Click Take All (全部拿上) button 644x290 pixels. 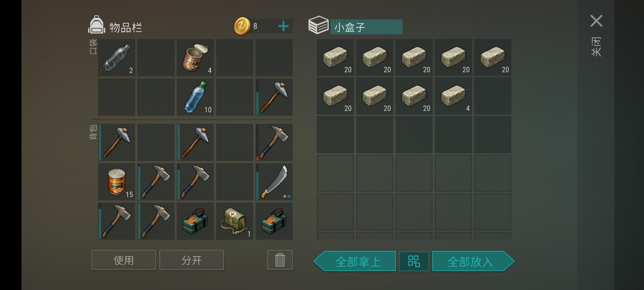tap(354, 261)
